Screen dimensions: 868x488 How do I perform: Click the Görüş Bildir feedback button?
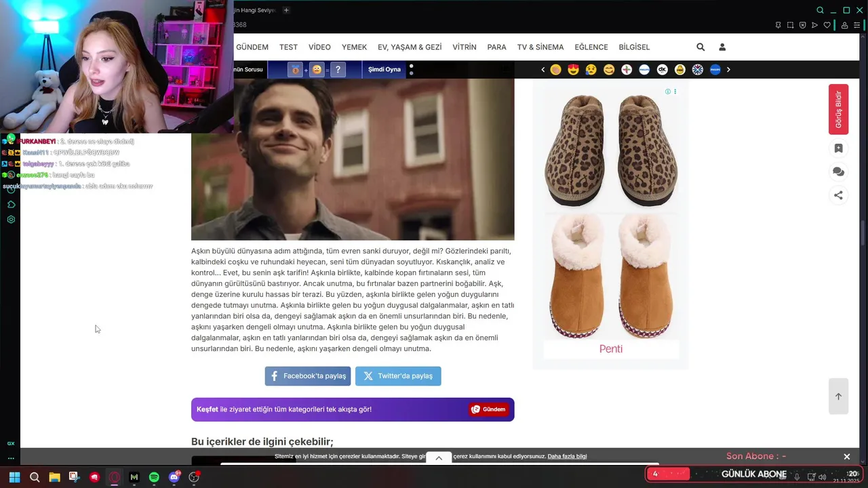(838, 109)
